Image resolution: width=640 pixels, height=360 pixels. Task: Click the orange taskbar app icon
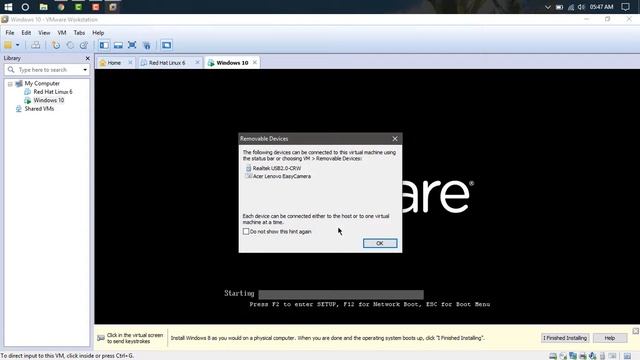(x=96, y=7)
